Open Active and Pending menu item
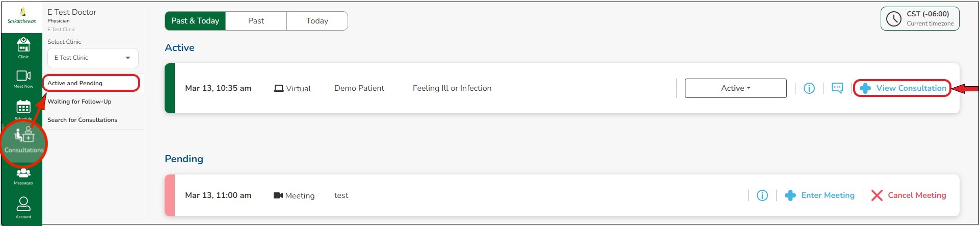This screenshot has height=226, width=980. coord(75,83)
